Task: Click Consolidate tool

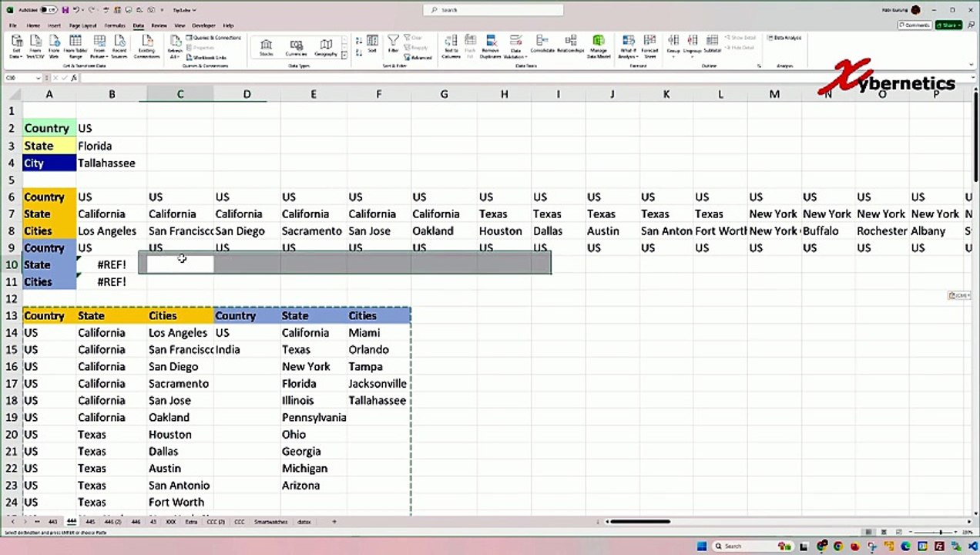Action: tap(542, 45)
